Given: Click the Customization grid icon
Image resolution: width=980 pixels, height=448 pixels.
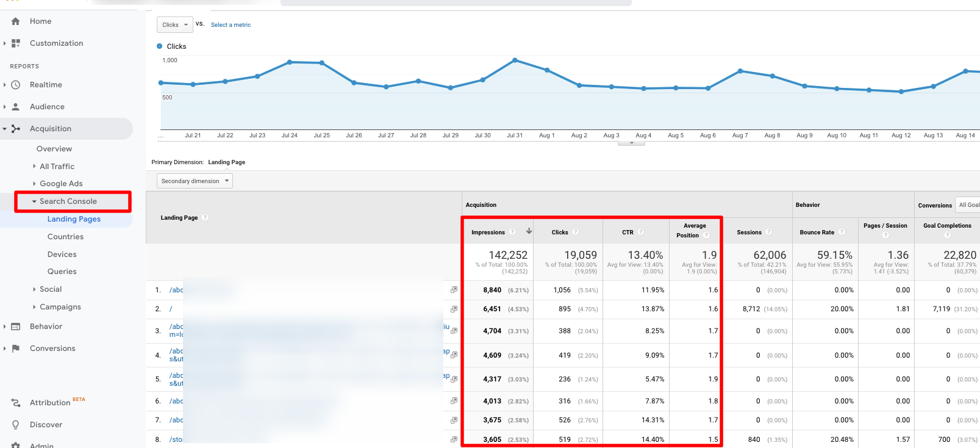Looking at the screenshot, I should [16, 43].
